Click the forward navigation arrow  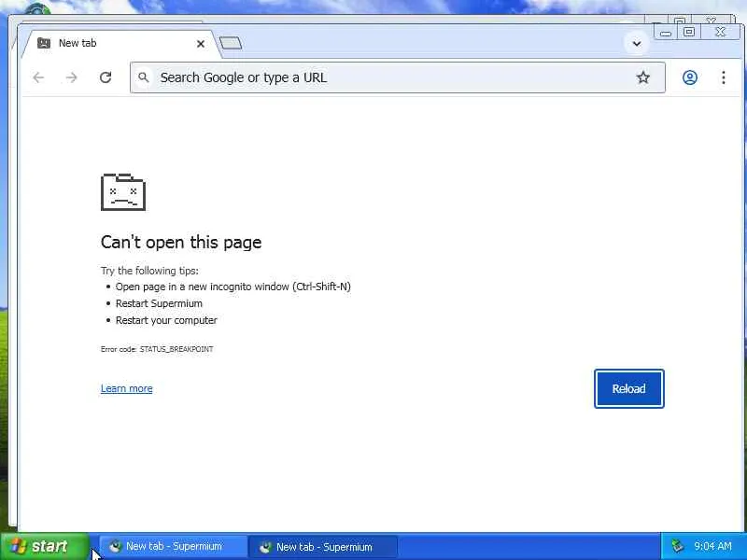tap(72, 77)
